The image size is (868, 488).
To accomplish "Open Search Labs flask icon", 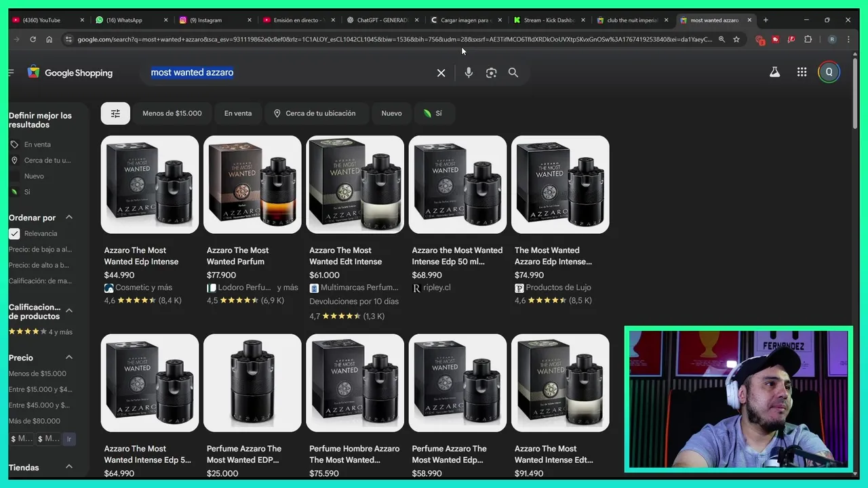I will click(x=774, y=72).
